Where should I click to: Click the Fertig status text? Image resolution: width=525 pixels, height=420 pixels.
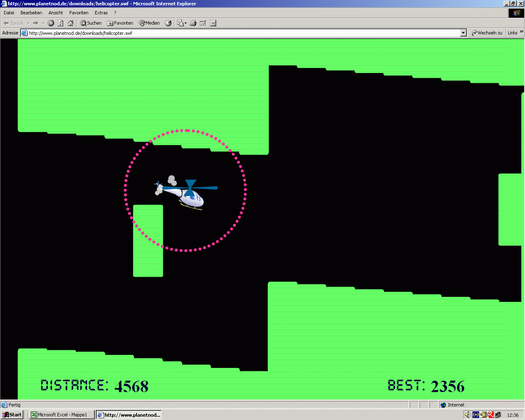click(x=14, y=405)
